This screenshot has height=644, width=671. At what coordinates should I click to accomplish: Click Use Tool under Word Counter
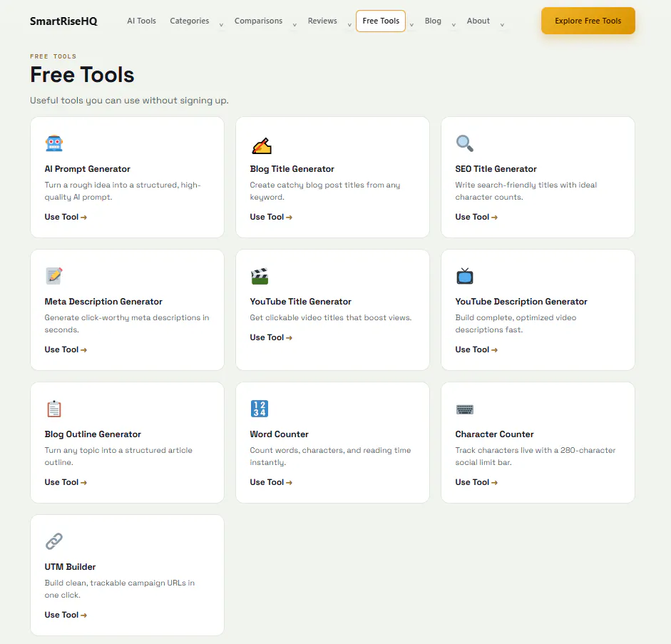coord(271,482)
